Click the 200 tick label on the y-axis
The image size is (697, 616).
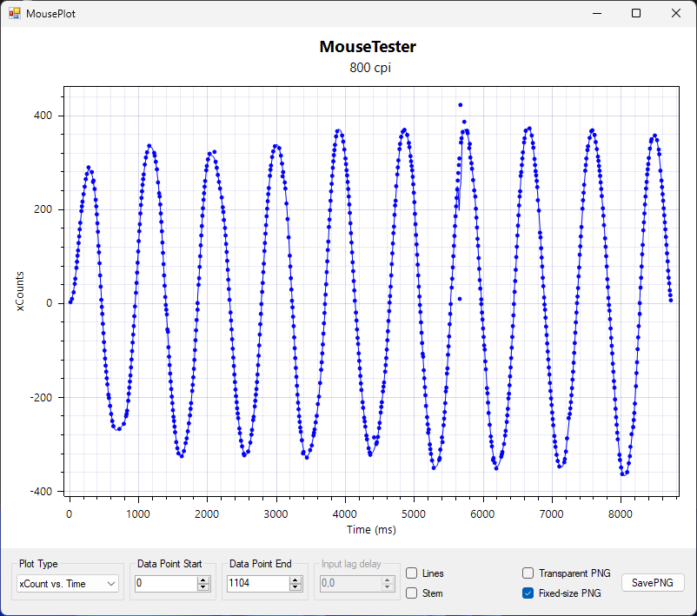pyautogui.click(x=43, y=209)
